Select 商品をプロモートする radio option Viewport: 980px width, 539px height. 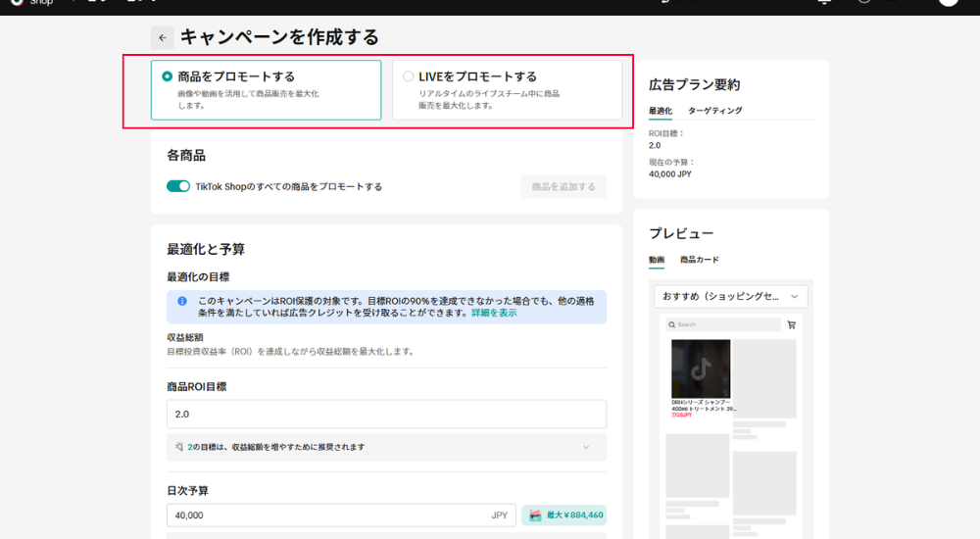coord(168,76)
